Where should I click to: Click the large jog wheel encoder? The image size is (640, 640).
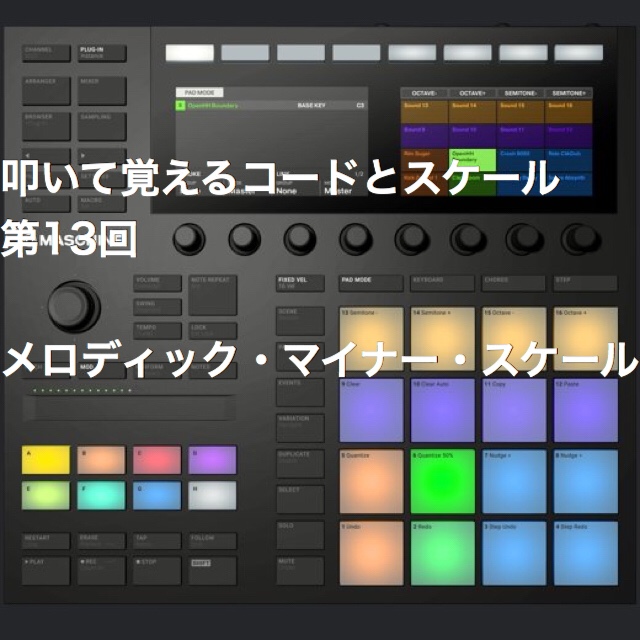point(74,307)
